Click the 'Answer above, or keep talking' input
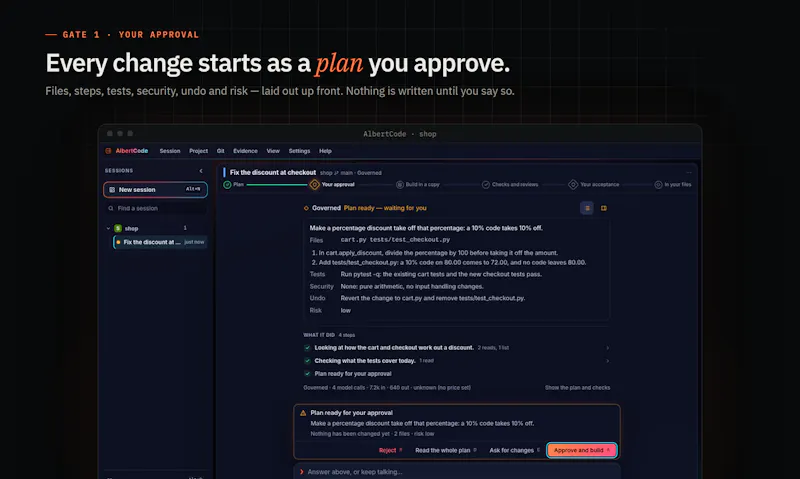This screenshot has height=479, width=800. pyautogui.click(x=457, y=472)
